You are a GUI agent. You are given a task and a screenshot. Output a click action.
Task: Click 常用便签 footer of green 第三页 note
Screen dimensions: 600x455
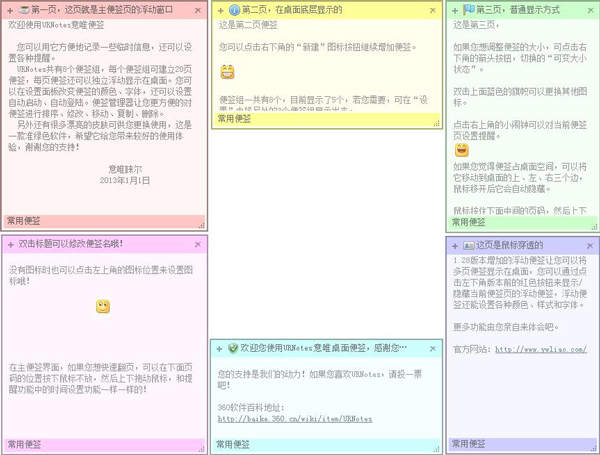[468, 222]
